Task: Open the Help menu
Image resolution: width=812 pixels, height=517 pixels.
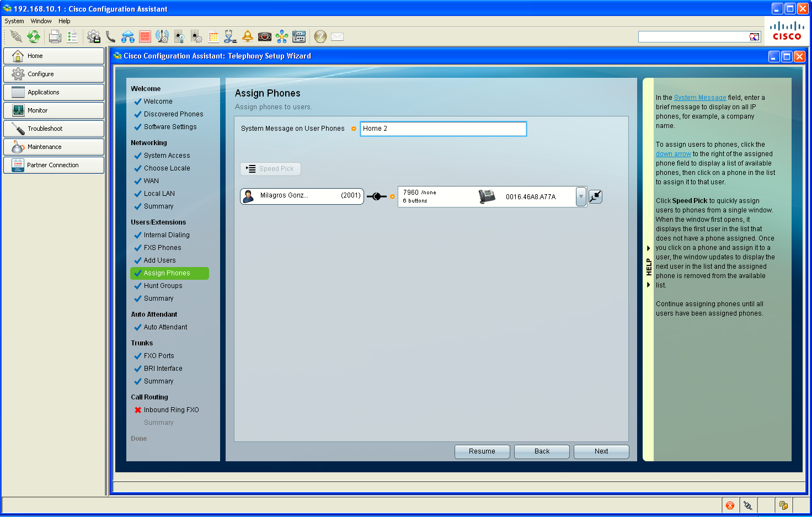Action: [65, 21]
